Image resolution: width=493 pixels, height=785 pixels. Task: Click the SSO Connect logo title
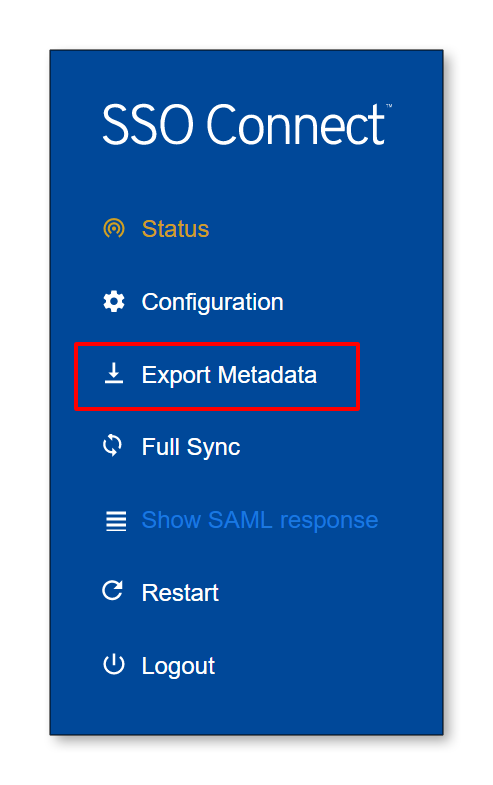point(247,124)
